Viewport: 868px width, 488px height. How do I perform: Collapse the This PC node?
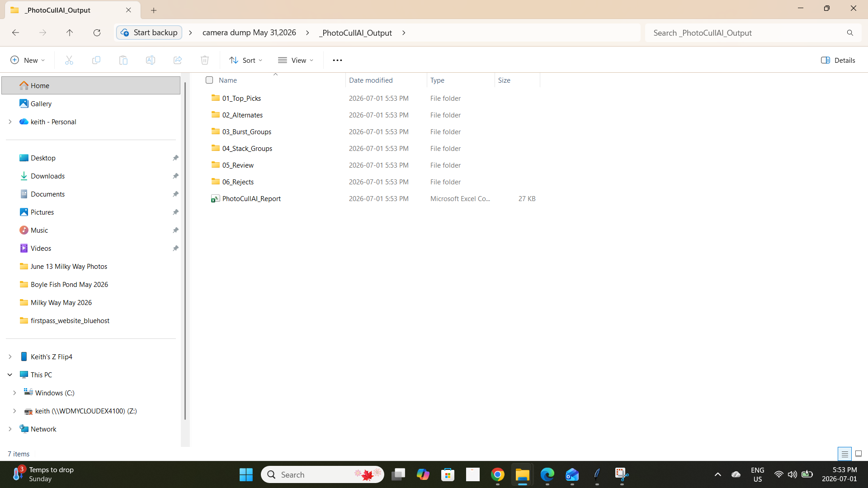10,375
